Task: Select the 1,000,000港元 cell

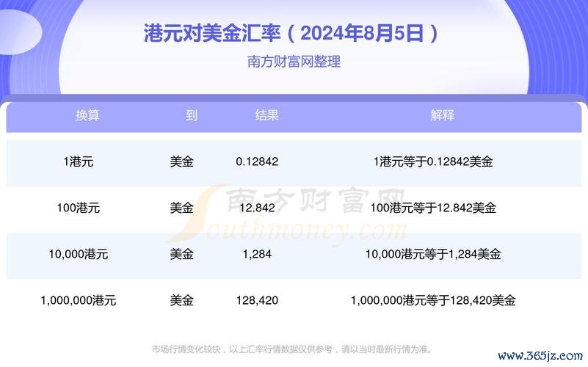Action: coord(79,301)
